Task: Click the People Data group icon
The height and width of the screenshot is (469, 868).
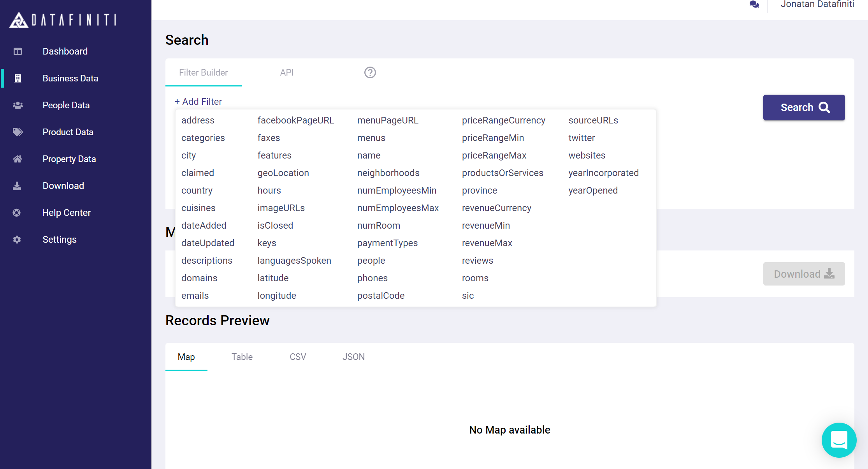Action: pyautogui.click(x=18, y=105)
